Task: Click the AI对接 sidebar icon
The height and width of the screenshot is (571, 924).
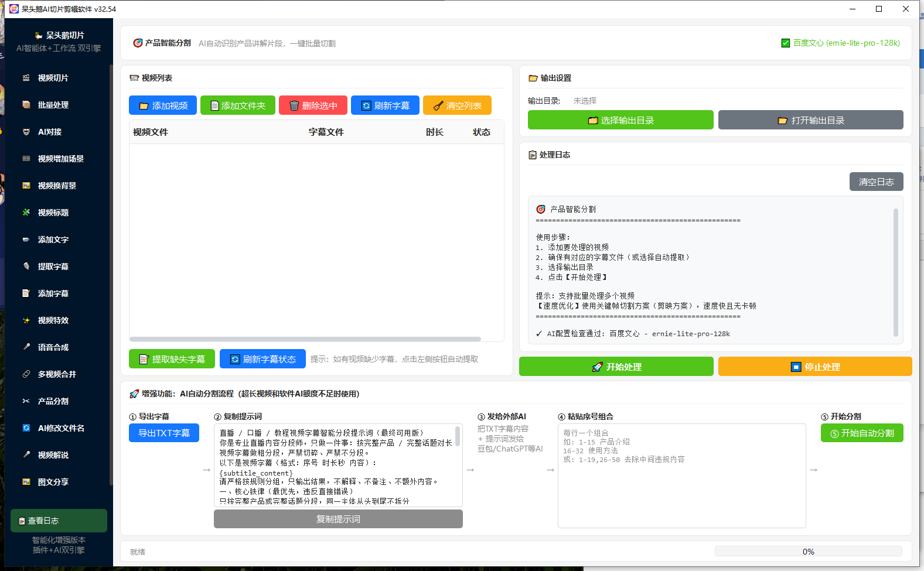Action: (26, 132)
